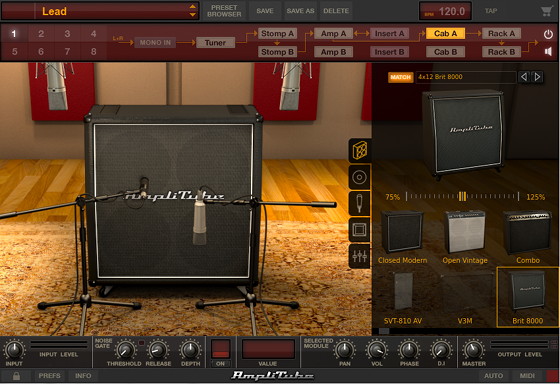
Task: Select the Amp A module
Action: [x=333, y=34]
